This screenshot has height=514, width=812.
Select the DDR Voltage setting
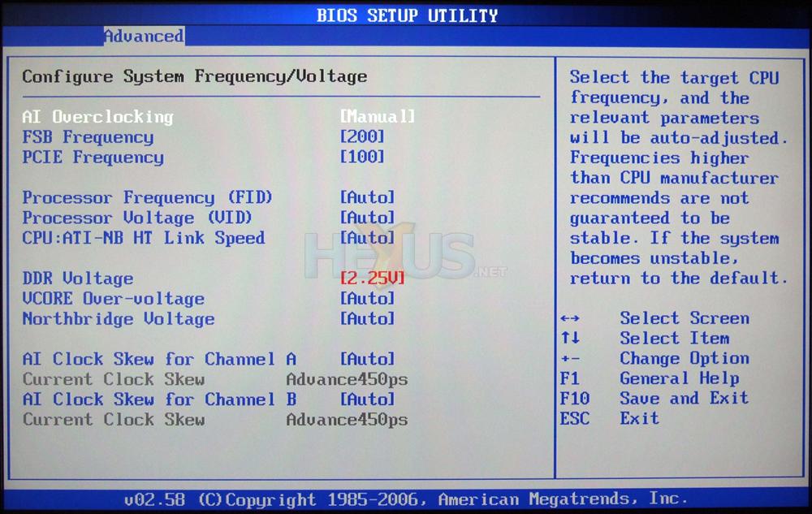click(78, 279)
